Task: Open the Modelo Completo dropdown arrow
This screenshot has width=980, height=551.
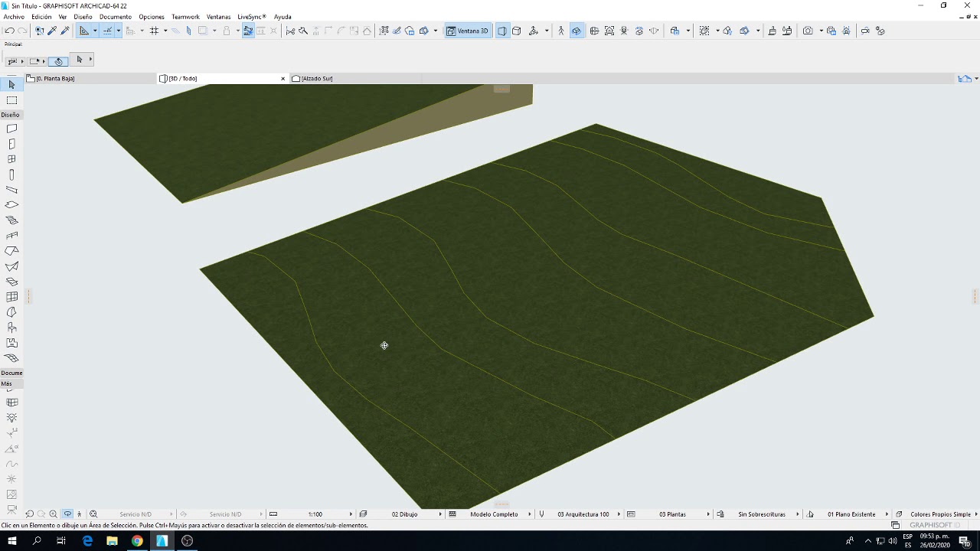Action: 529,514
